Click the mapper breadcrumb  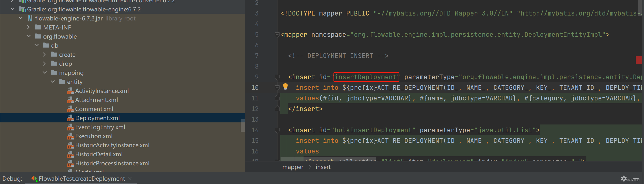click(293, 167)
